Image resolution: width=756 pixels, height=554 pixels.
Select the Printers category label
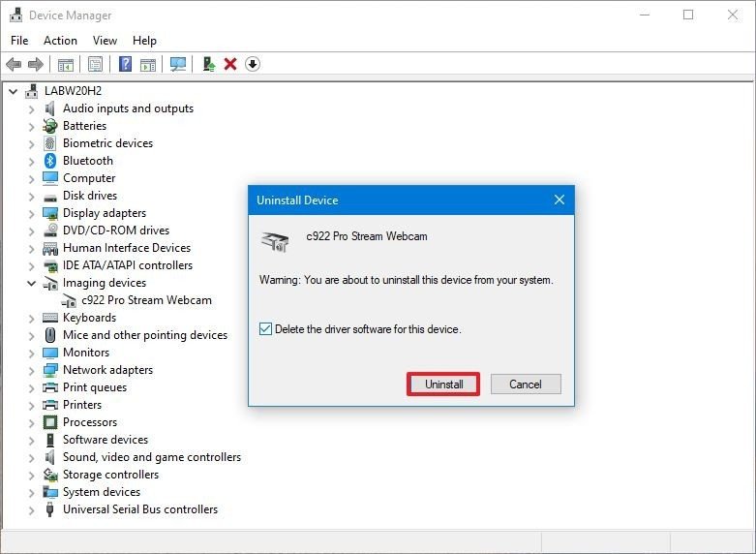click(82, 405)
